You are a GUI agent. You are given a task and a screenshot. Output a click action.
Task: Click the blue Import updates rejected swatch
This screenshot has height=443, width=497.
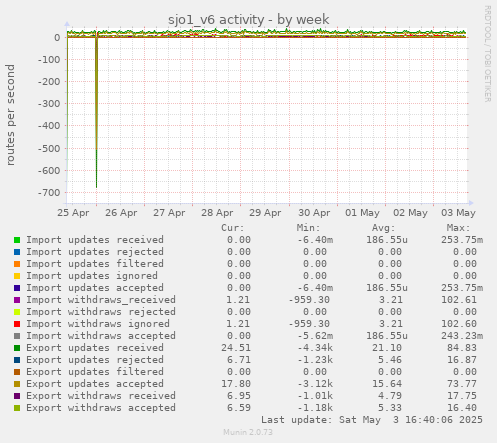pos(17,252)
